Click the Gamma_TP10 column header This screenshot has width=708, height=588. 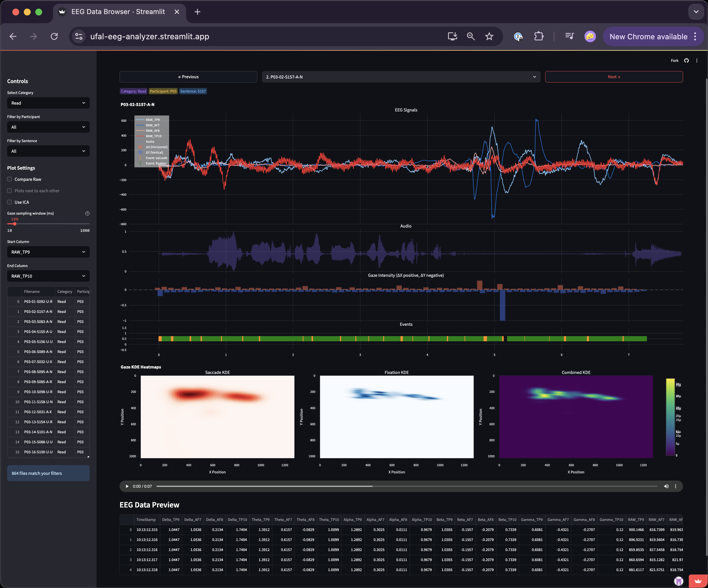611,520
